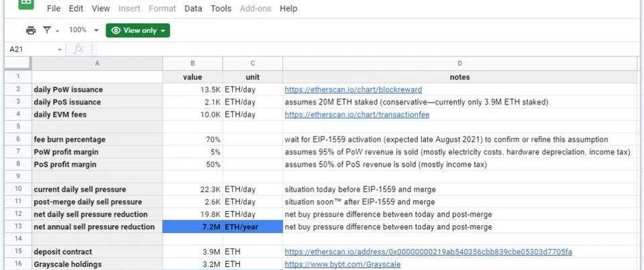This screenshot has height=270, width=644.
Task: Click the eye icon on View only
Action: [116, 30]
